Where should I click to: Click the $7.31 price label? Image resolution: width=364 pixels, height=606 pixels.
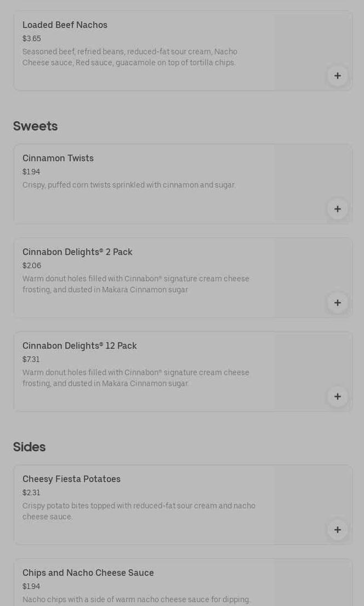(x=31, y=360)
